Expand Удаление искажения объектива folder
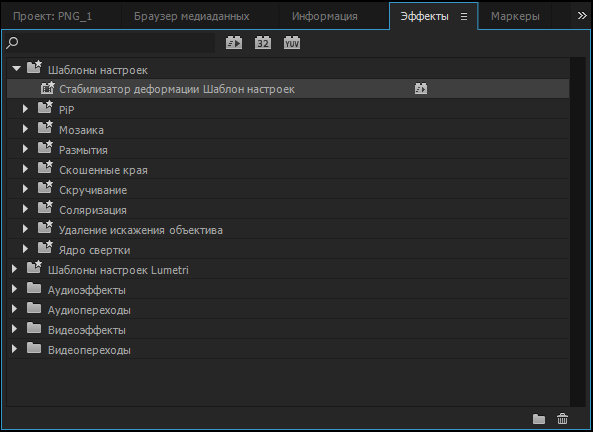Screen dimensions: 593x432 25,229
